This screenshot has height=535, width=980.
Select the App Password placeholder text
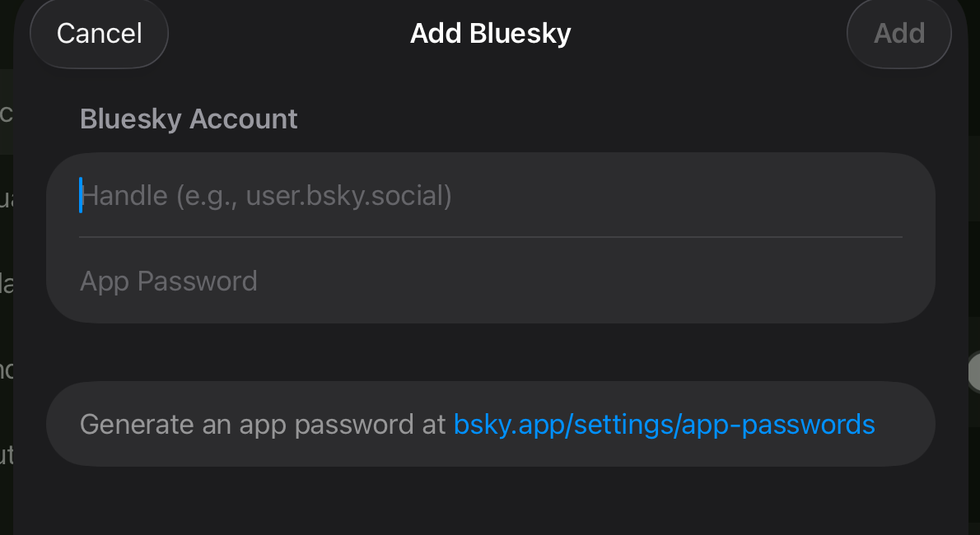[168, 281]
